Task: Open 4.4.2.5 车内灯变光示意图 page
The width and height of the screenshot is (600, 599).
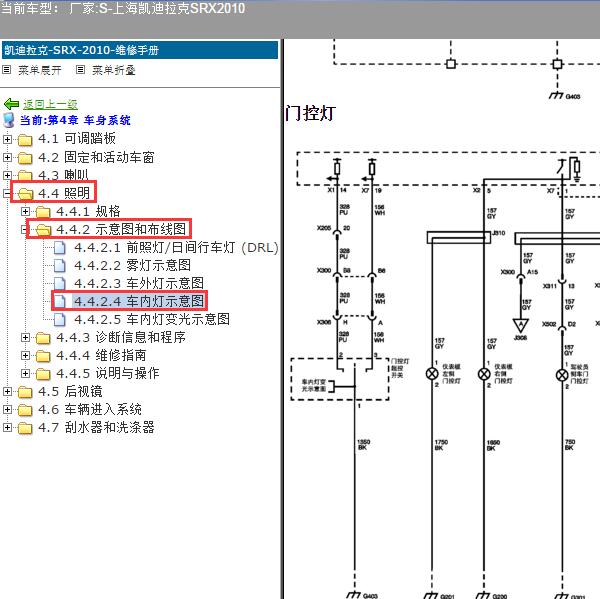Action: 152,319
